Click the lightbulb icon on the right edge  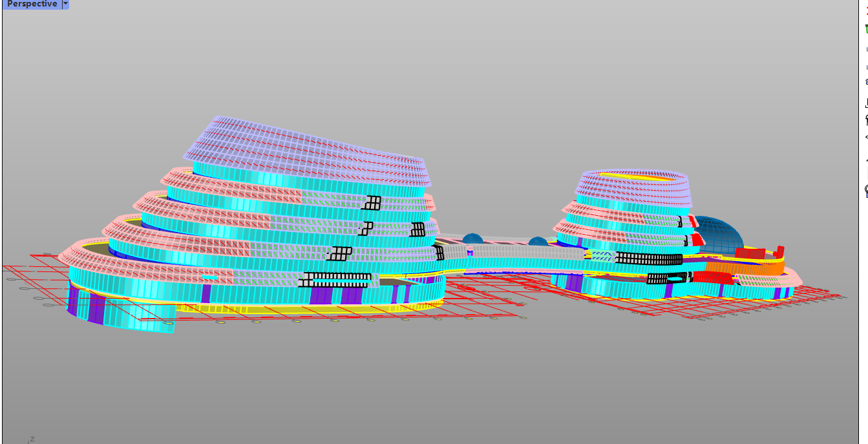(865, 190)
